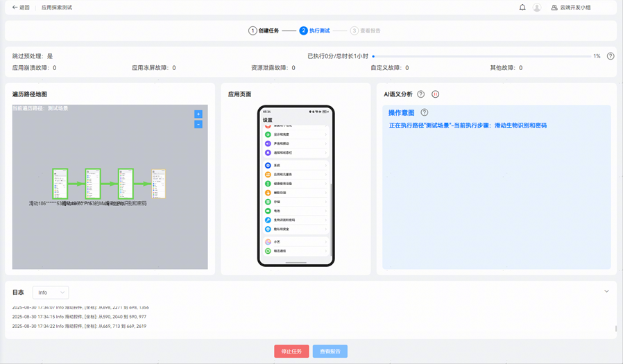
Task: Click the user avatar icon
Action: [x=537, y=8]
